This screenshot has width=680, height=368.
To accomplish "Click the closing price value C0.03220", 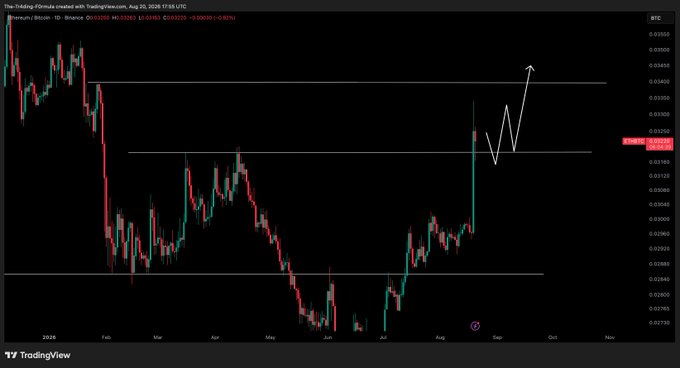I will point(174,18).
